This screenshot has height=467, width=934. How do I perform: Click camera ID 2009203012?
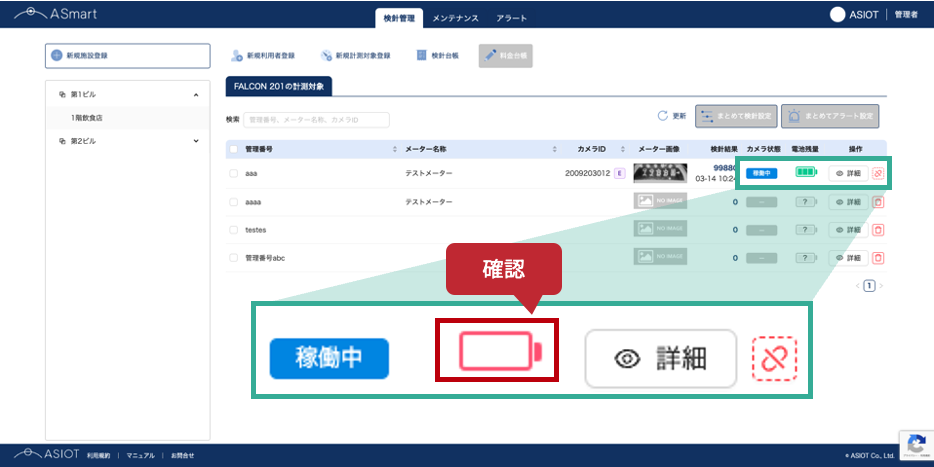(587, 173)
